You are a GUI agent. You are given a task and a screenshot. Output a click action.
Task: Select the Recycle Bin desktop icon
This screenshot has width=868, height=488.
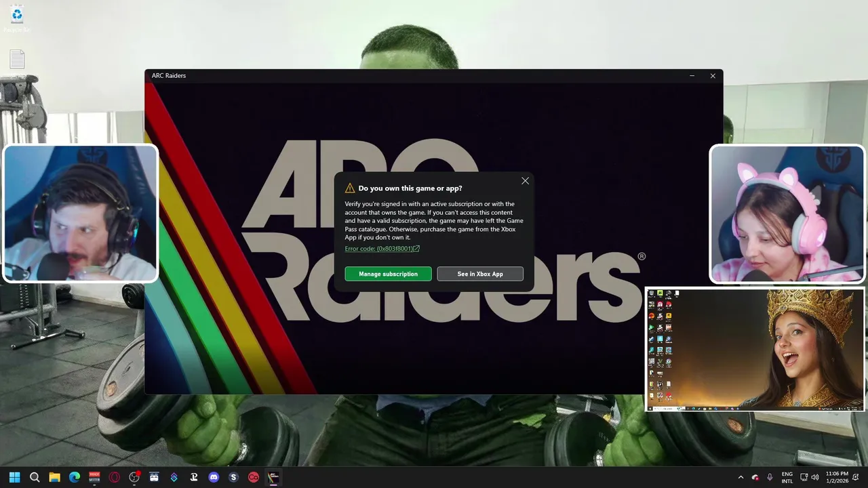coord(17,18)
